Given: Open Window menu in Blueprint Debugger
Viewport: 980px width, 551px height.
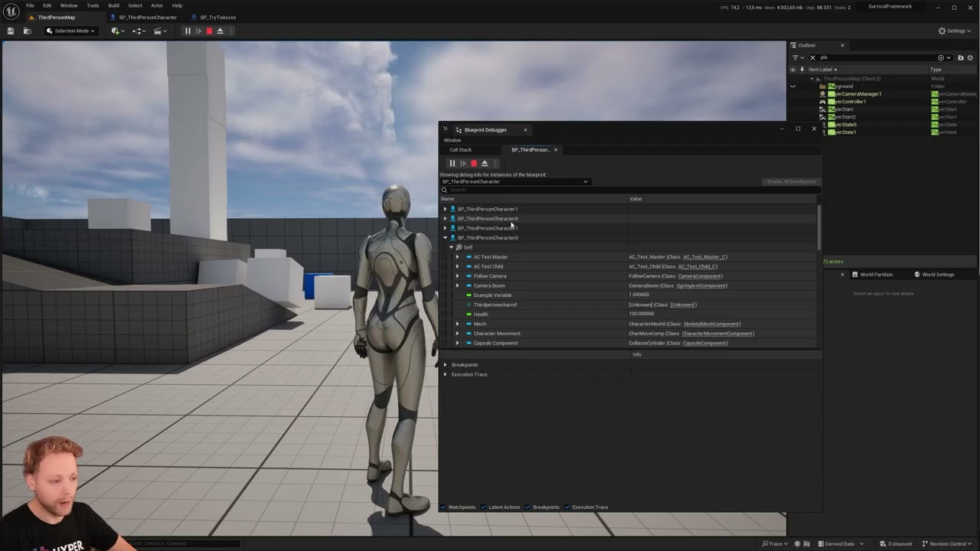Looking at the screenshot, I should click(452, 140).
